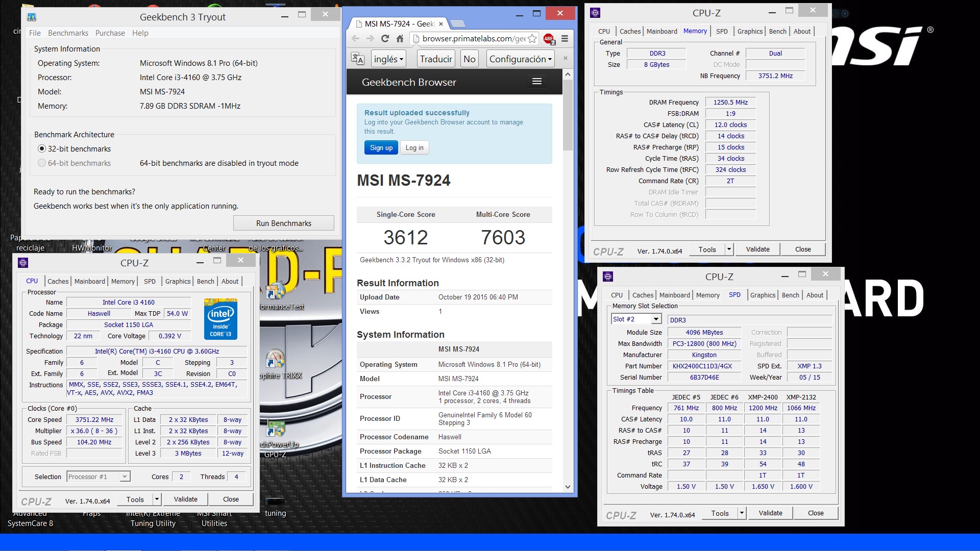Click Validate in CPU-Z CPU window

[x=185, y=499]
